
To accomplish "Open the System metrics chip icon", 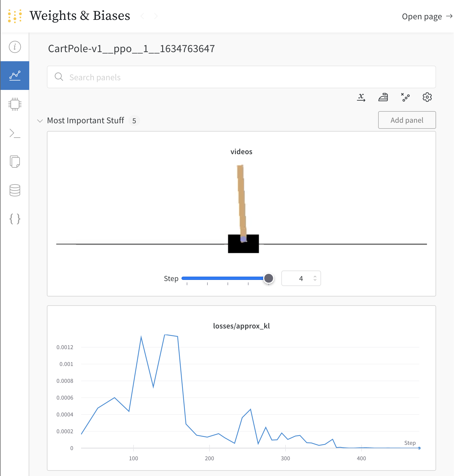I will pyautogui.click(x=15, y=104).
